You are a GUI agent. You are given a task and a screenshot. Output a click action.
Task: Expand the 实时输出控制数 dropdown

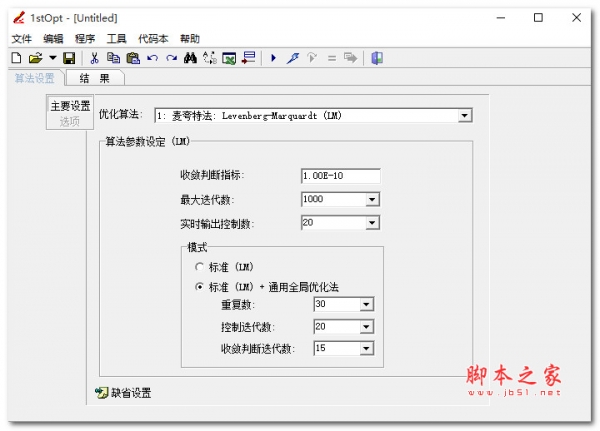pos(372,223)
